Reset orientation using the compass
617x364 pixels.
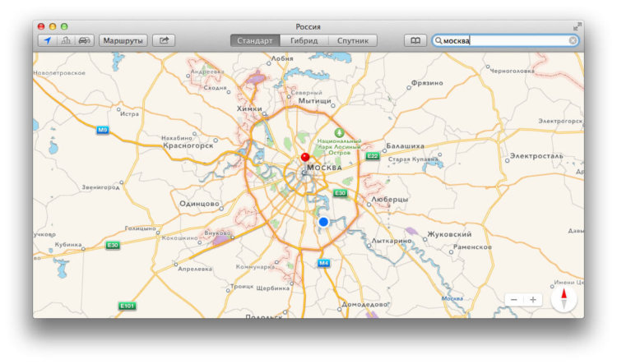[x=564, y=299]
